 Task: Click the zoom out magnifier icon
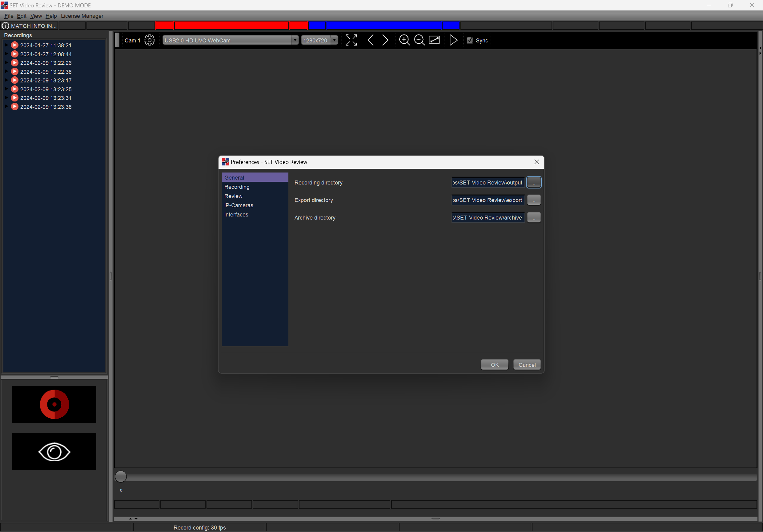(419, 40)
